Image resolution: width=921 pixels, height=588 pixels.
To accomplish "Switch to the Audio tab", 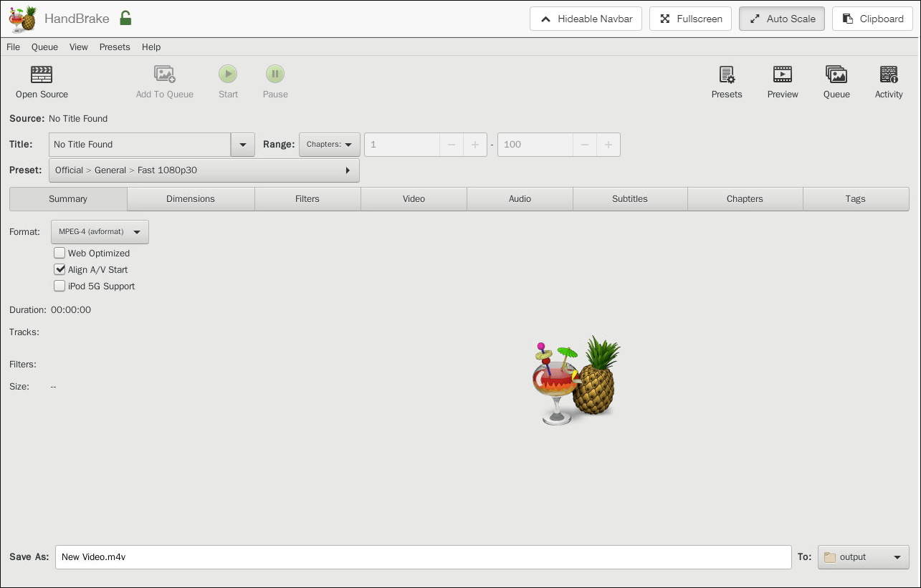I will [x=520, y=199].
